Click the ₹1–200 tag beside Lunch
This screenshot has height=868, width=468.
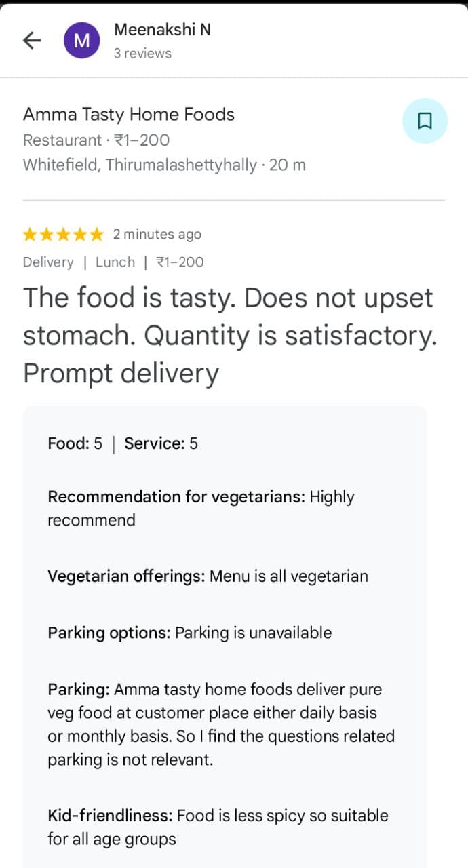[x=180, y=262]
